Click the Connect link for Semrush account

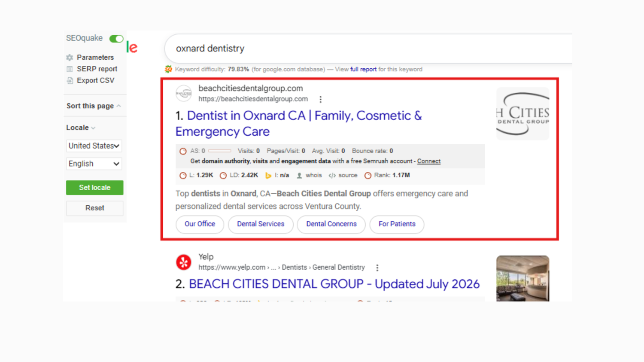pyautogui.click(x=429, y=161)
